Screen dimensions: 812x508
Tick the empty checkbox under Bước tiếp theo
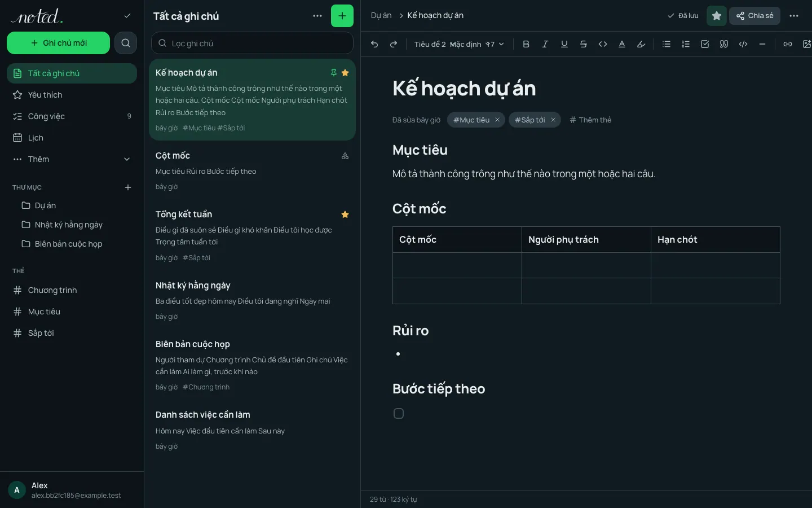tap(399, 414)
